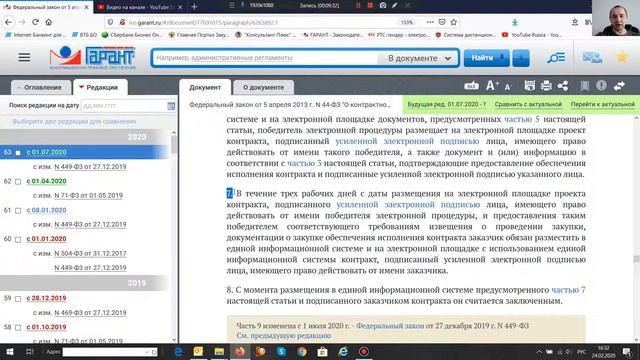Image resolution: width=640 pixels, height=360 pixels.
Task: Check the box for edition 62
Action: [x=18, y=182]
